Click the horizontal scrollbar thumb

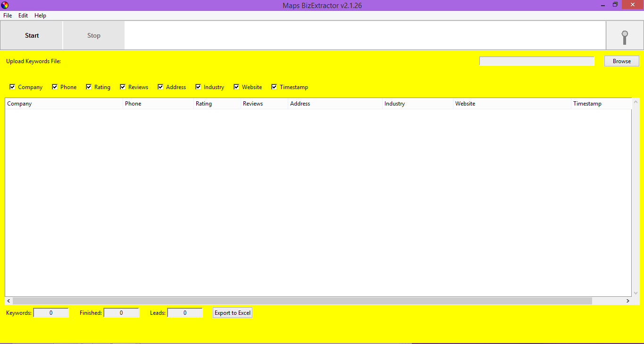click(x=302, y=301)
